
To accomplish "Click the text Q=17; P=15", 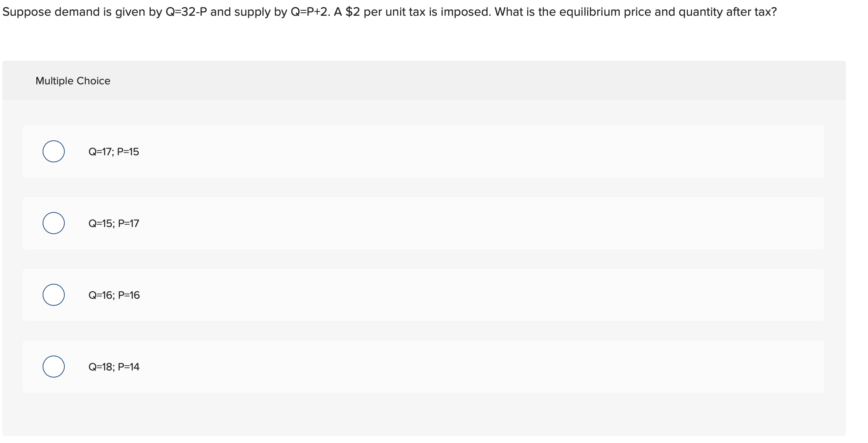I will (113, 152).
